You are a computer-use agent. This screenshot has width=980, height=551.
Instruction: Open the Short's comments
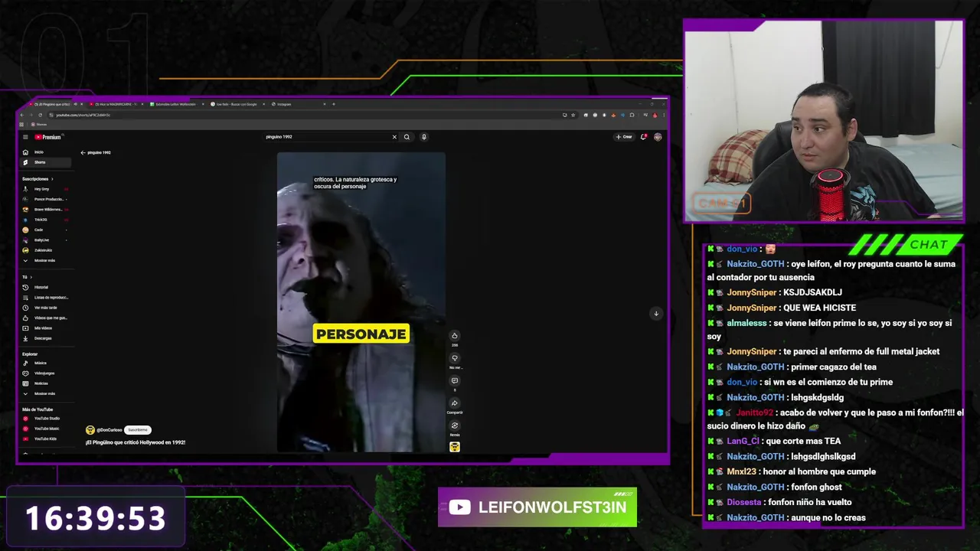(x=455, y=381)
